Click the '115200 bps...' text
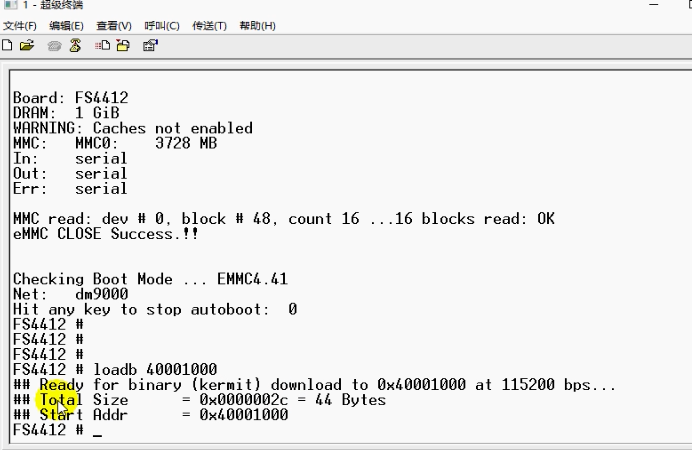The width and height of the screenshot is (692, 450). (558, 384)
